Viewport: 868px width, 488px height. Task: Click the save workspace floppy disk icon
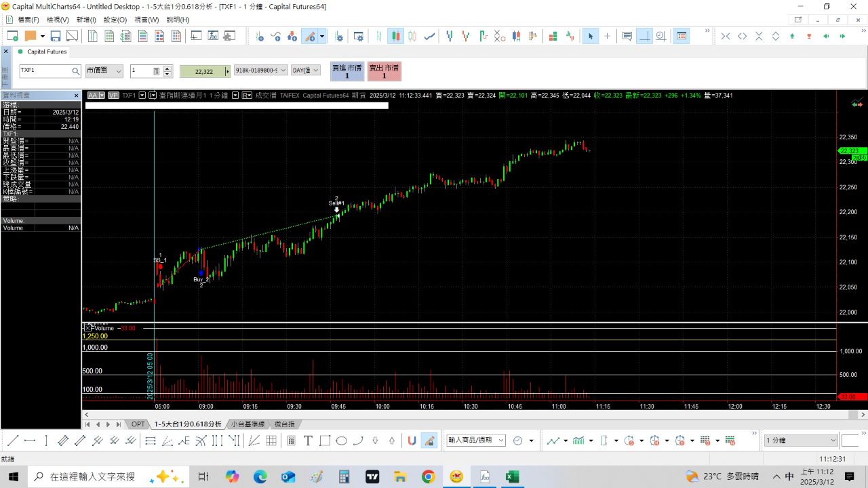coord(56,36)
